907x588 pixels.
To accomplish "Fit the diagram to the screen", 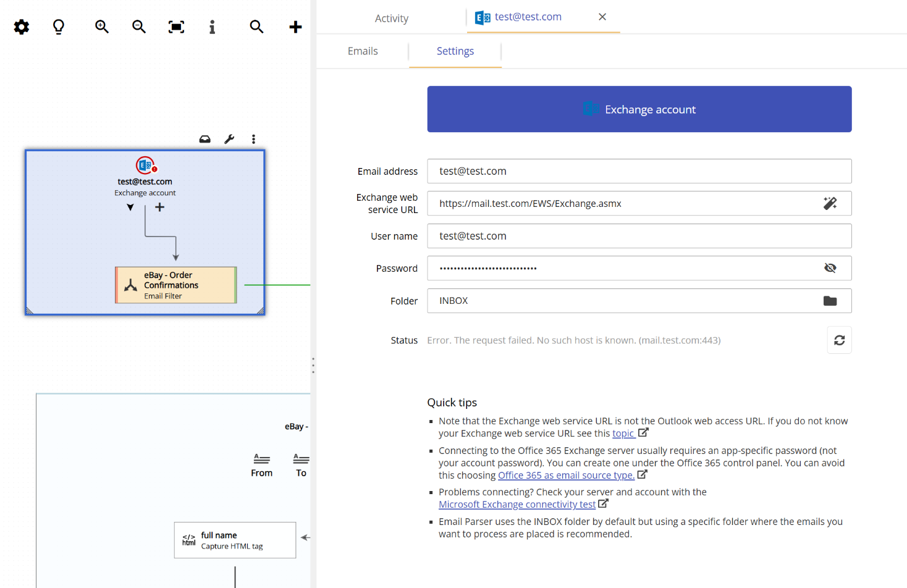I will [176, 27].
